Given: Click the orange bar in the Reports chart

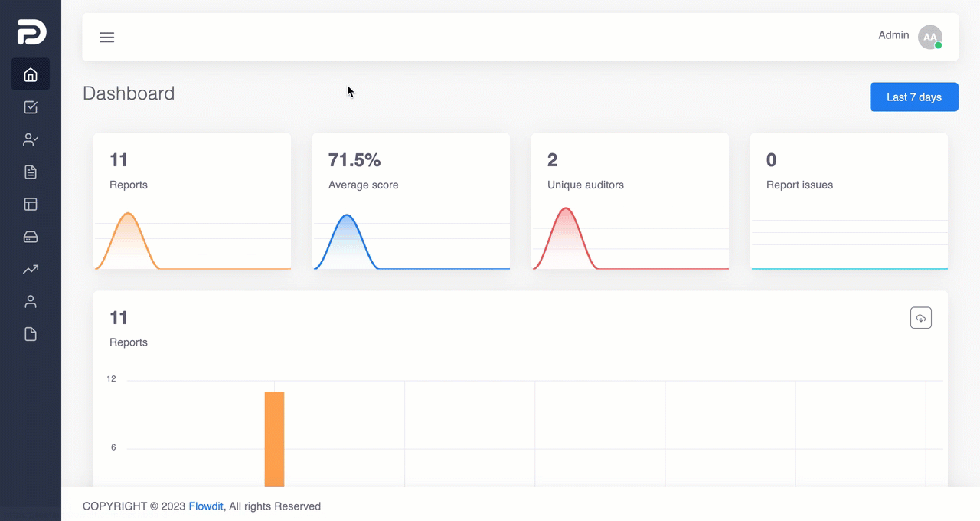Looking at the screenshot, I should coord(274,439).
